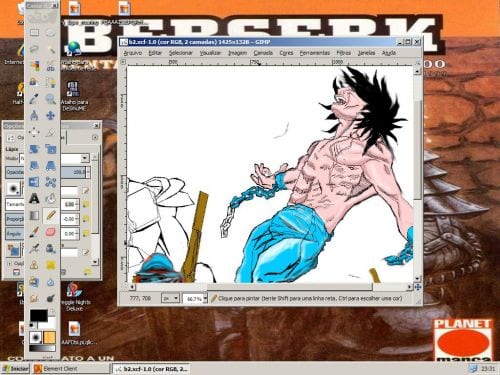This screenshot has width=500, height=375.
Task: Open the Camada menu
Action: coord(263,53)
